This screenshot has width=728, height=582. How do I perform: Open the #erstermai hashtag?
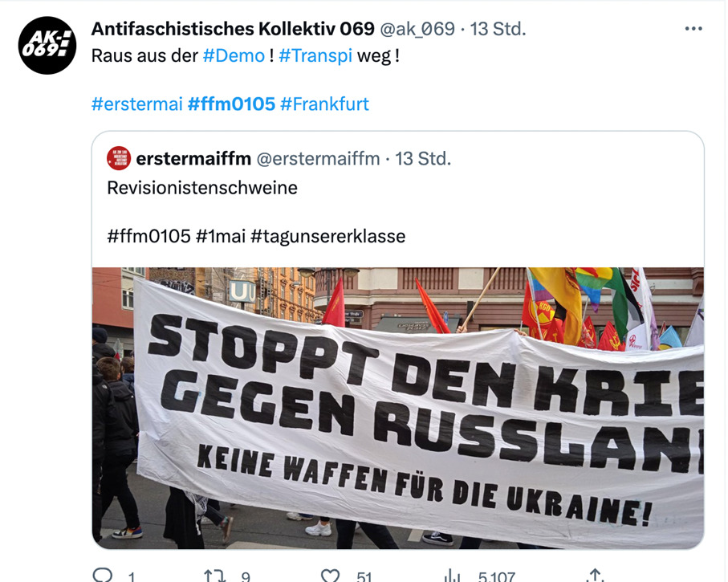(137, 104)
